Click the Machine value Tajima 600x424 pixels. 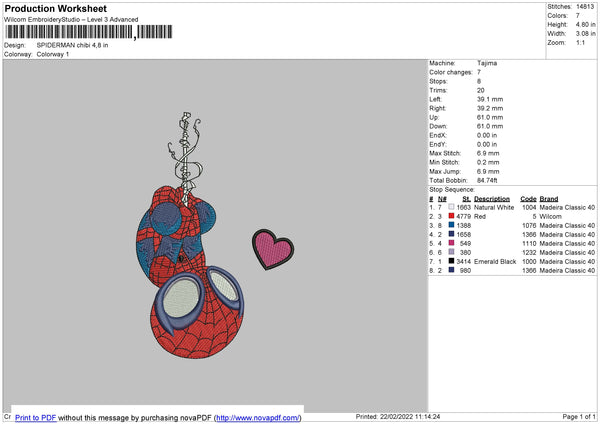click(487, 63)
